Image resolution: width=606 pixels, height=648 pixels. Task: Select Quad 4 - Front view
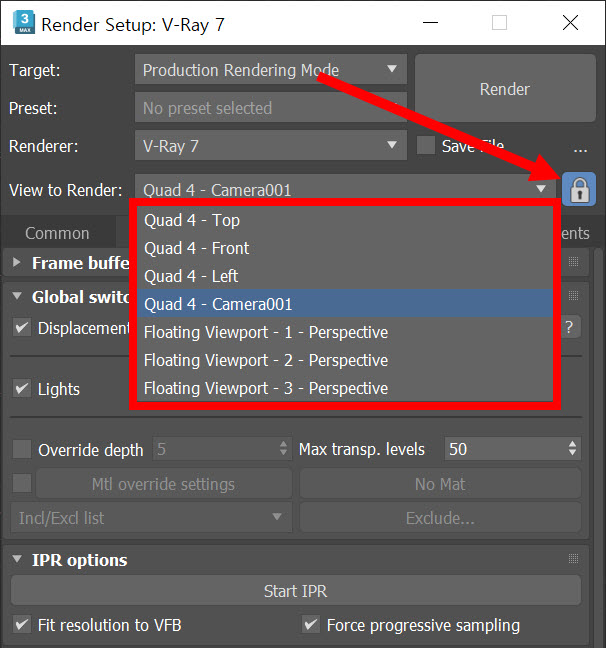click(345, 248)
